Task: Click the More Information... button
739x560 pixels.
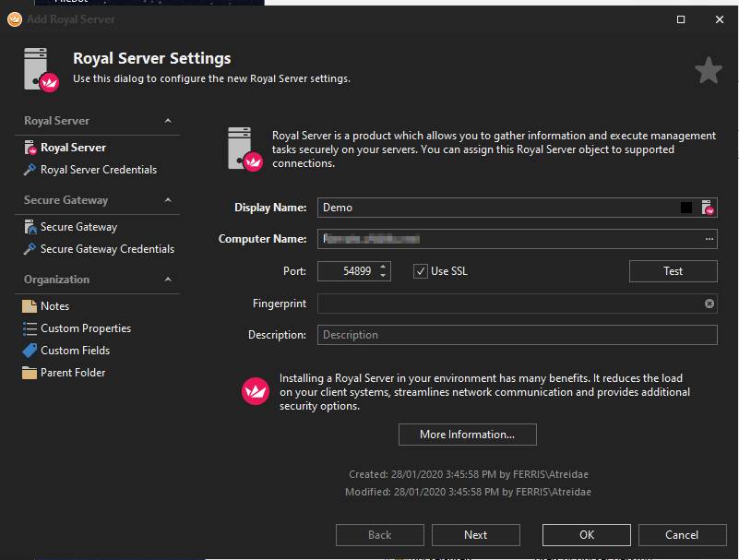Action: pos(467,435)
